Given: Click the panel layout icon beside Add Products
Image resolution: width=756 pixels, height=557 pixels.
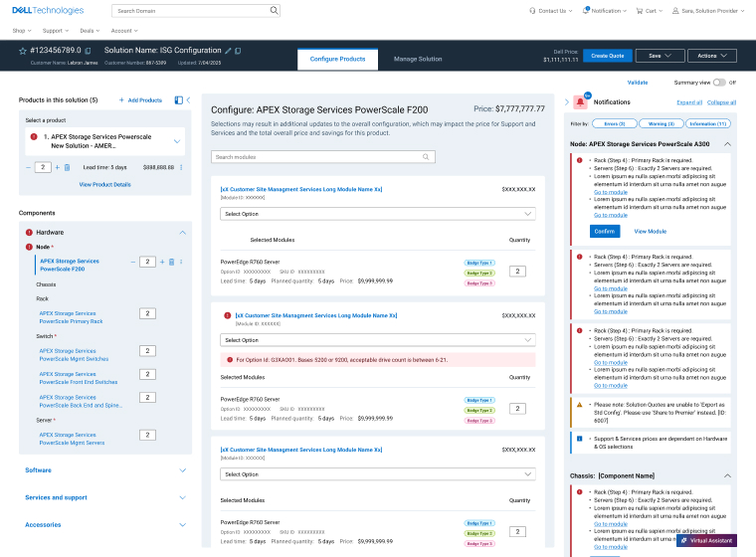Looking at the screenshot, I should tap(178, 99).
